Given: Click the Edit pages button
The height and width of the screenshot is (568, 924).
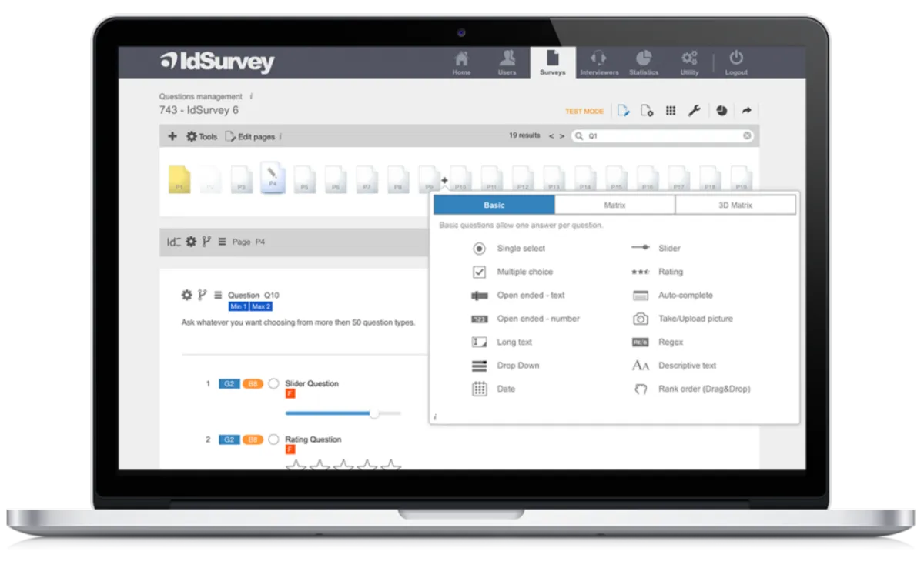Looking at the screenshot, I should click(x=250, y=136).
